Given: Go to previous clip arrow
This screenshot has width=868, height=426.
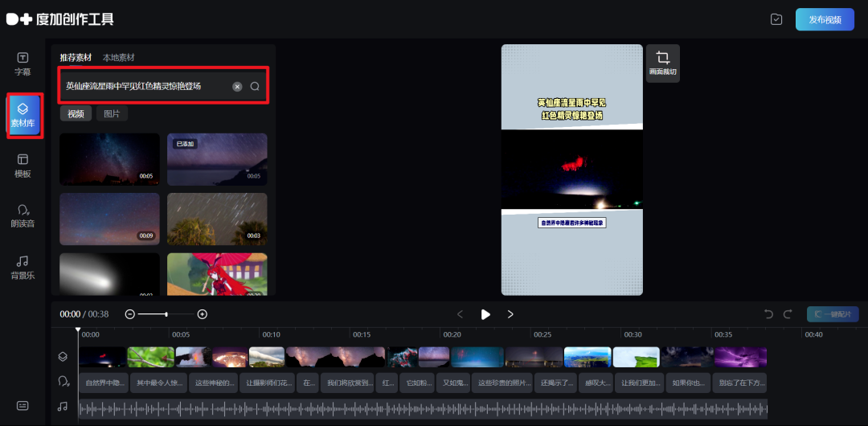Looking at the screenshot, I should (460, 314).
